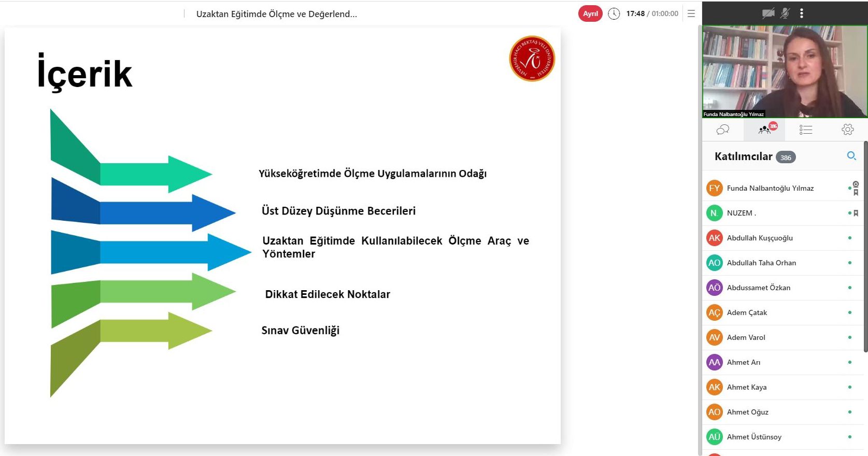The height and width of the screenshot is (456, 868).
Task: Open the list view panel icon
Action: point(806,130)
